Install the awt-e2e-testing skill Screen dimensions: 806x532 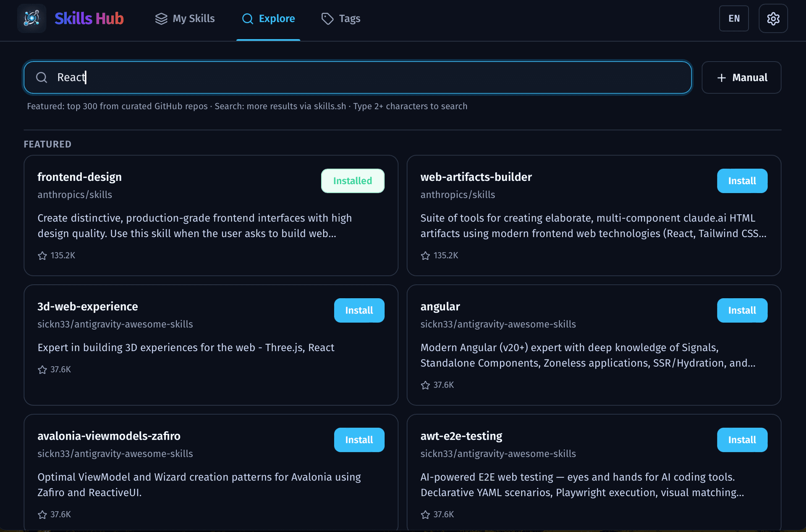click(x=742, y=440)
